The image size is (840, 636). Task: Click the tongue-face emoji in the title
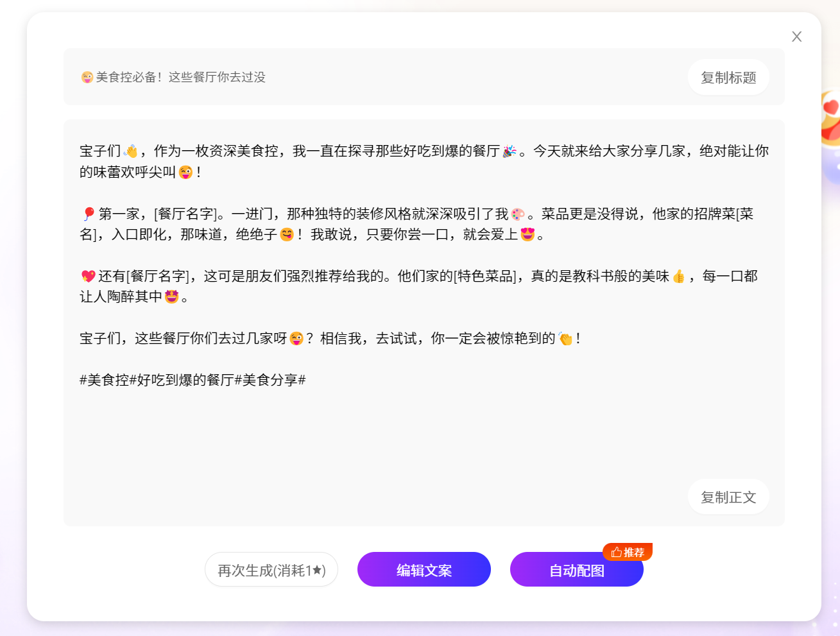coord(87,78)
